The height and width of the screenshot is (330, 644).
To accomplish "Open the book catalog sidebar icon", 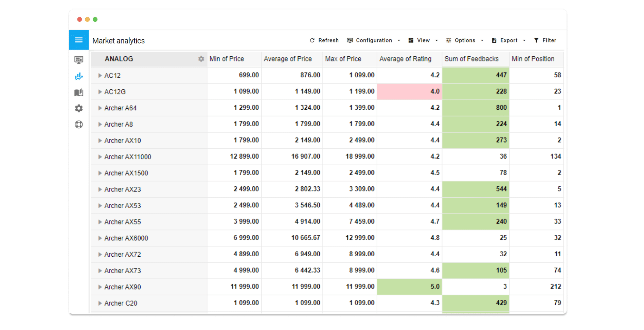I will click(79, 92).
